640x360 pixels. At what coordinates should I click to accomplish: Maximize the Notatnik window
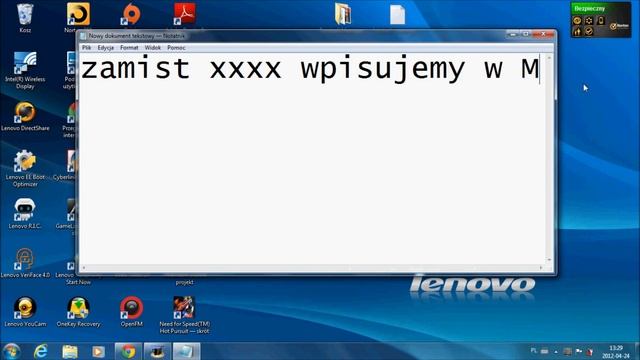tap(526, 35)
